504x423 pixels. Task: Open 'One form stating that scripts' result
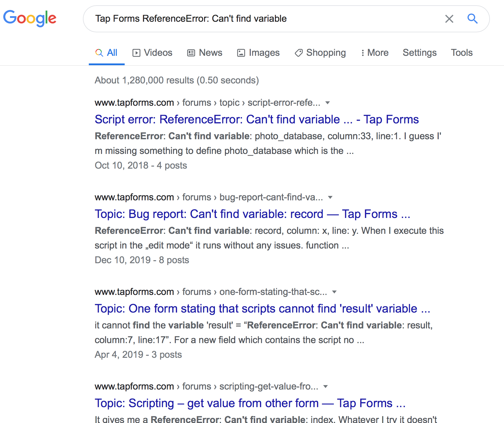[x=262, y=309]
